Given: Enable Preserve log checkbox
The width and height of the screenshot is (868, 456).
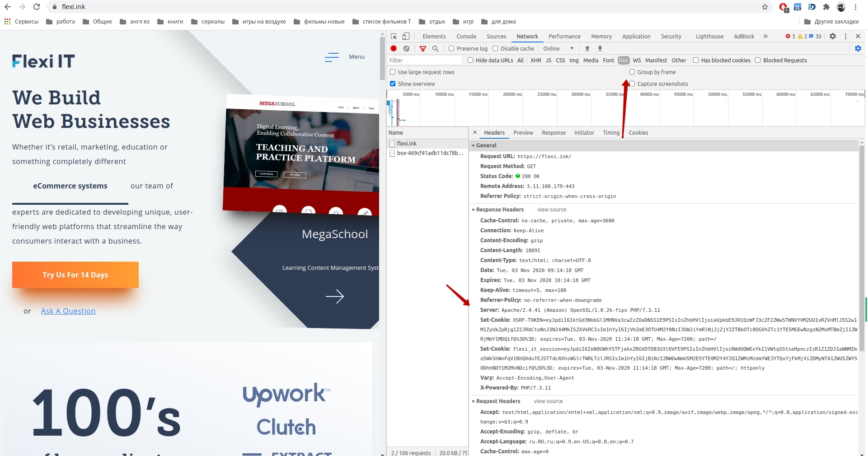Looking at the screenshot, I should click(451, 48).
